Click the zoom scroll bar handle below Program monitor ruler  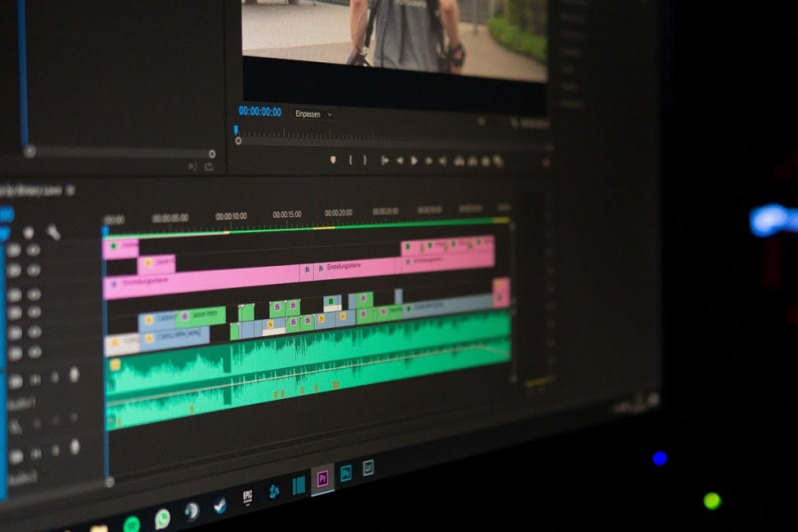pyautogui.click(x=239, y=141)
